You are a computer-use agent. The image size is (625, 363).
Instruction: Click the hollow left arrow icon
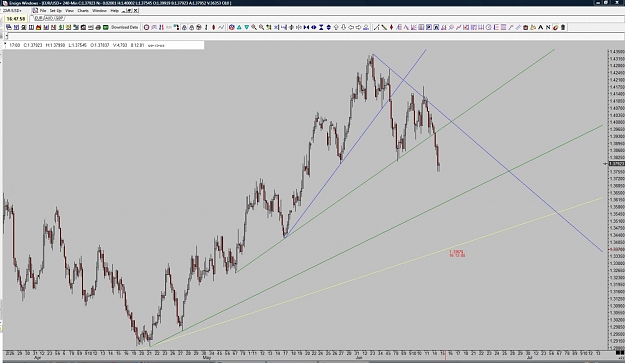click(x=351, y=27)
